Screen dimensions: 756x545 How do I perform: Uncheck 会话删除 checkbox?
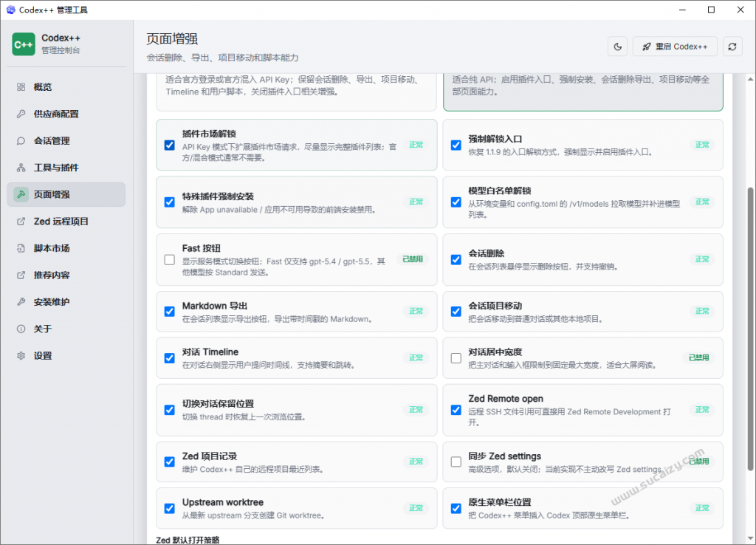pos(456,260)
